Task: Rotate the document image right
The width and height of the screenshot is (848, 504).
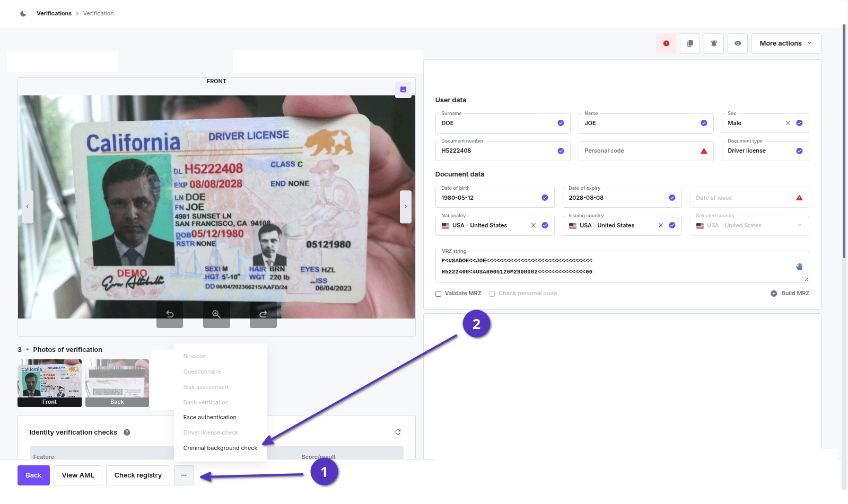Action: pos(263,314)
